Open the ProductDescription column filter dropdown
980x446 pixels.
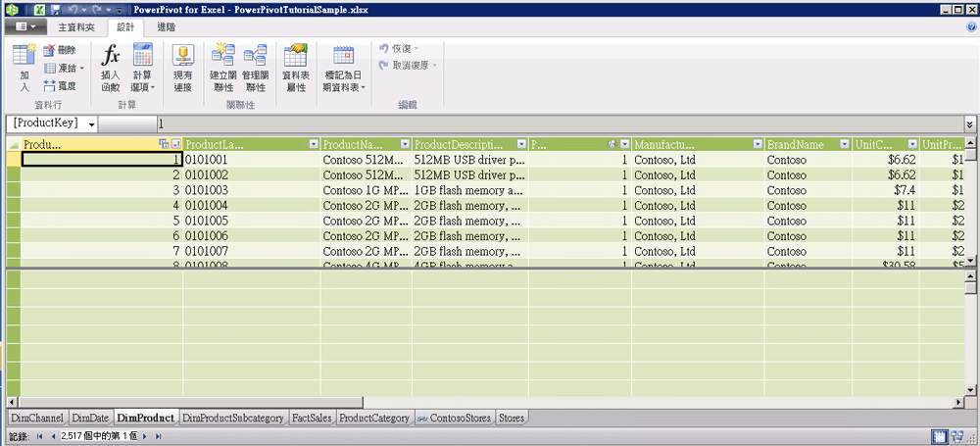click(x=521, y=144)
